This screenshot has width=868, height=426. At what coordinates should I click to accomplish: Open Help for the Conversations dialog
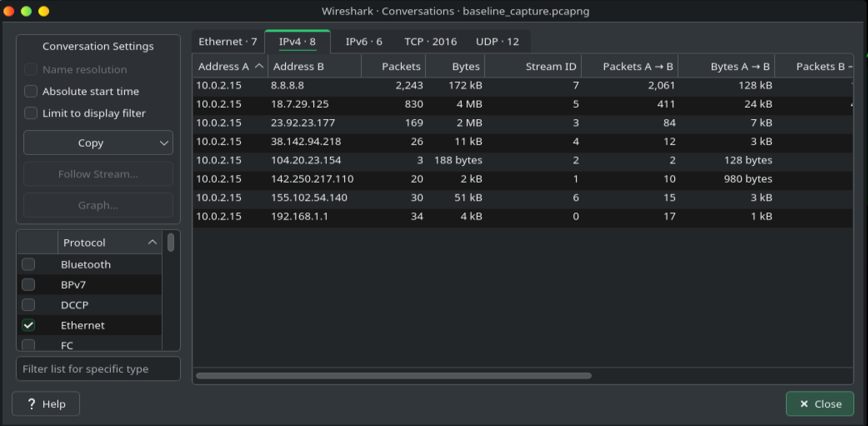pos(46,404)
